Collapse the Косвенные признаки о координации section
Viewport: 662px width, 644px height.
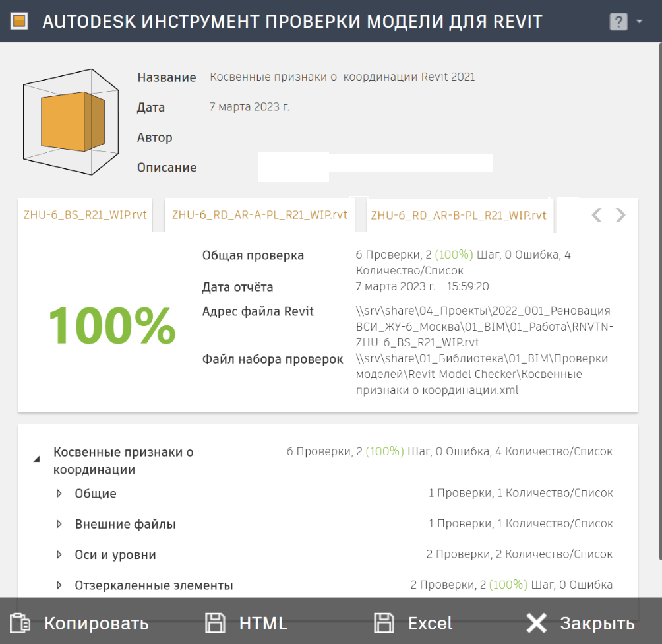click(x=37, y=459)
